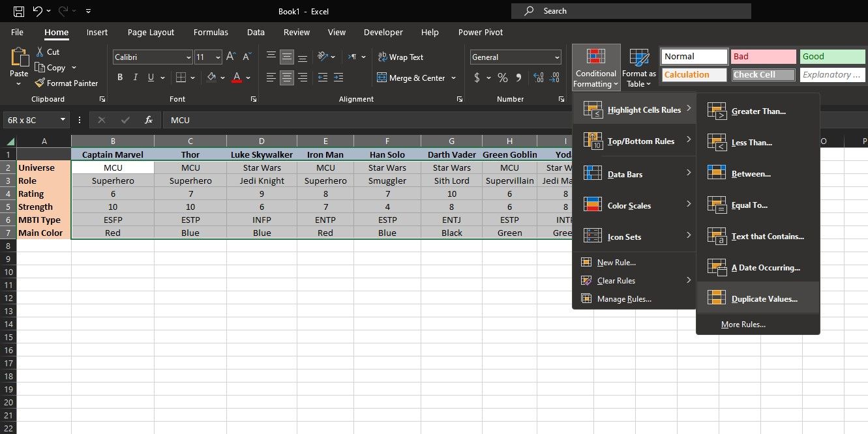The width and height of the screenshot is (868, 434).
Task: Click inside the formula bar
Action: pos(261,120)
